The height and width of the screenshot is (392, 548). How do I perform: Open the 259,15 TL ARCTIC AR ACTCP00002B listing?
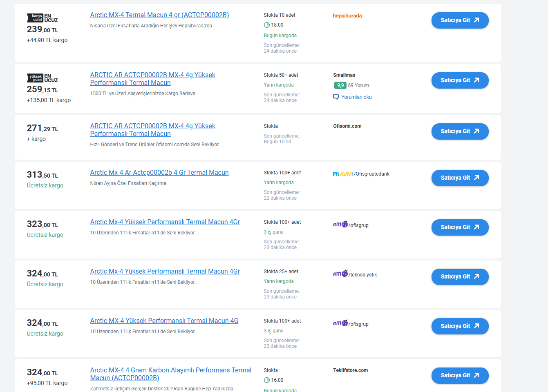tap(152, 79)
